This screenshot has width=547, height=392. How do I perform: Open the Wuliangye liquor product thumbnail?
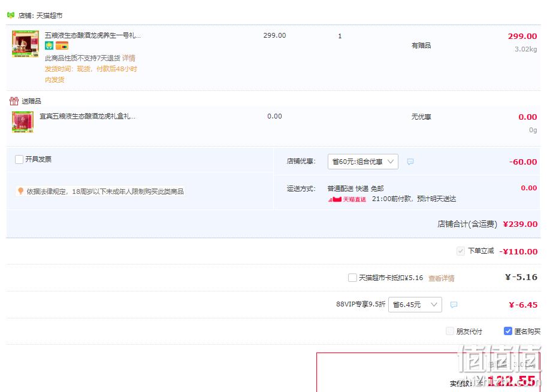(25, 44)
